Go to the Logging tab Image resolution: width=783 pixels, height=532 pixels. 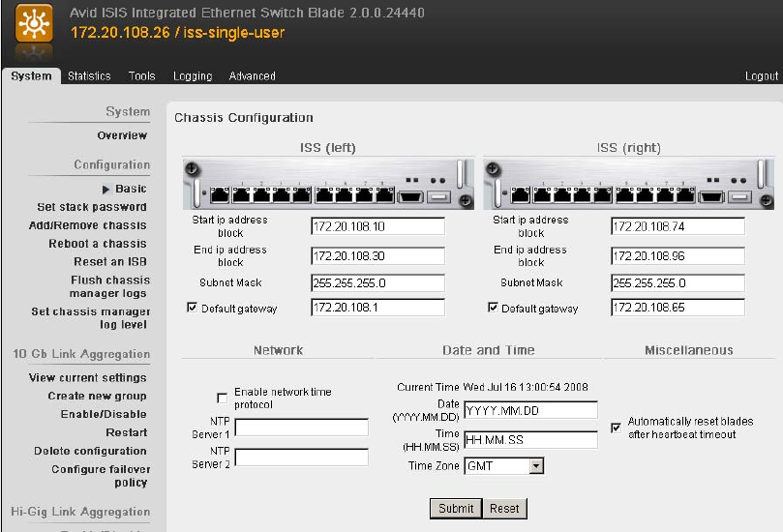[193, 75]
